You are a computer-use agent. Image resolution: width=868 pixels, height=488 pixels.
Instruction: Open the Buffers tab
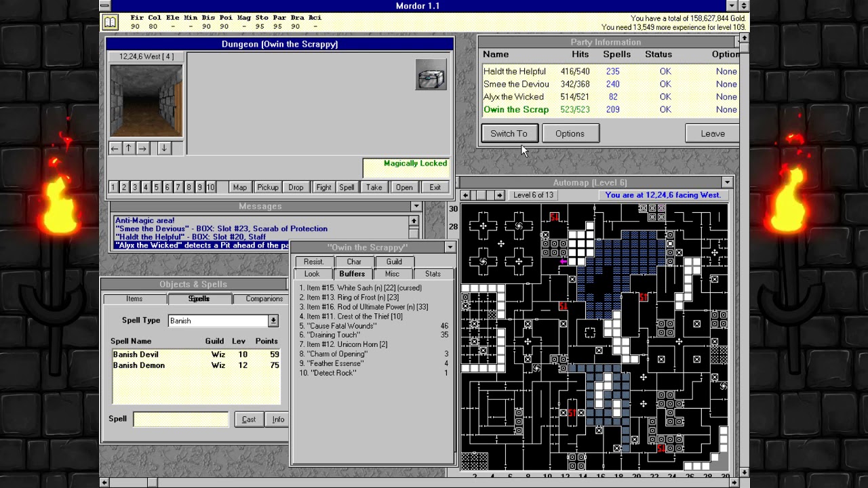pyautogui.click(x=352, y=274)
